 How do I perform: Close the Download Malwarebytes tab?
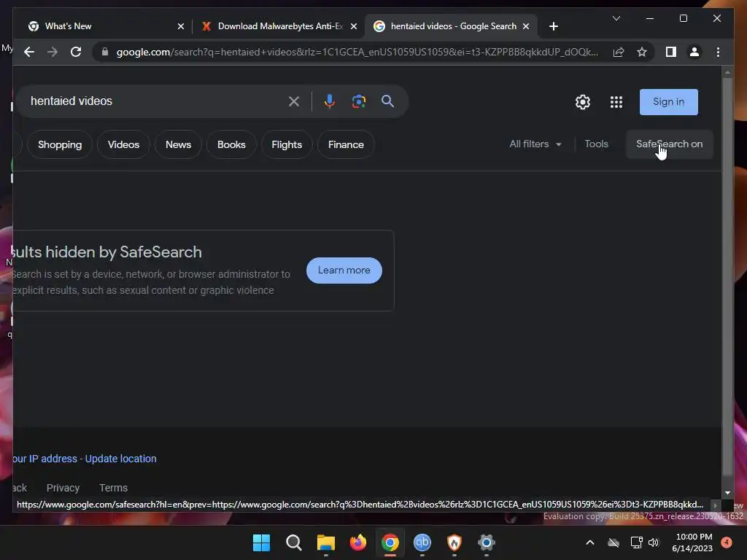[x=354, y=26]
